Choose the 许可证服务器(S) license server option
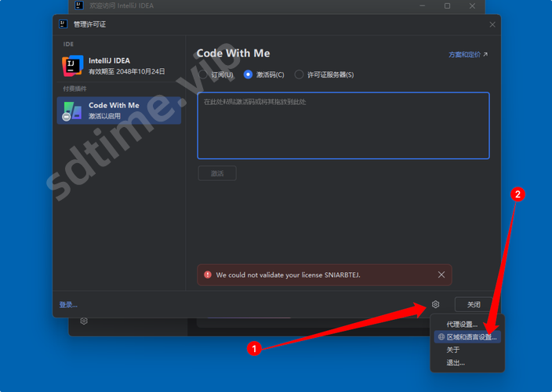The image size is (552, 392). click(x=325, y=74)
